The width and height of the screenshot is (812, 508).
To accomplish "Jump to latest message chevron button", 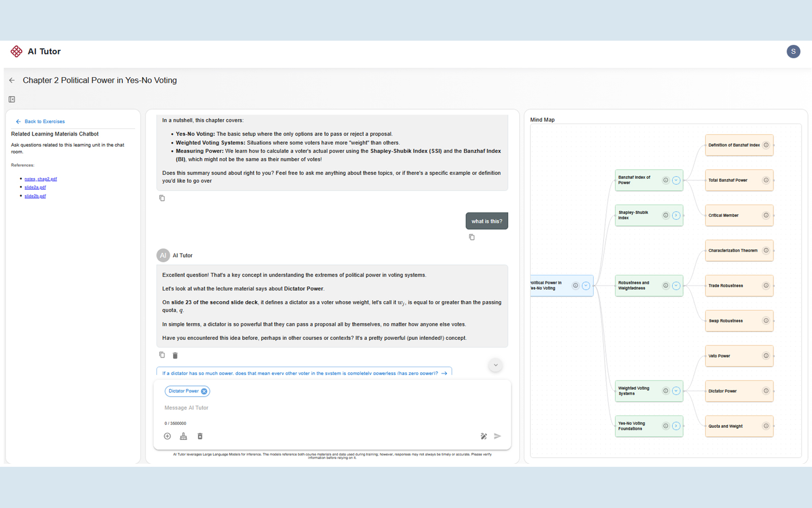I will click(496, 365).
